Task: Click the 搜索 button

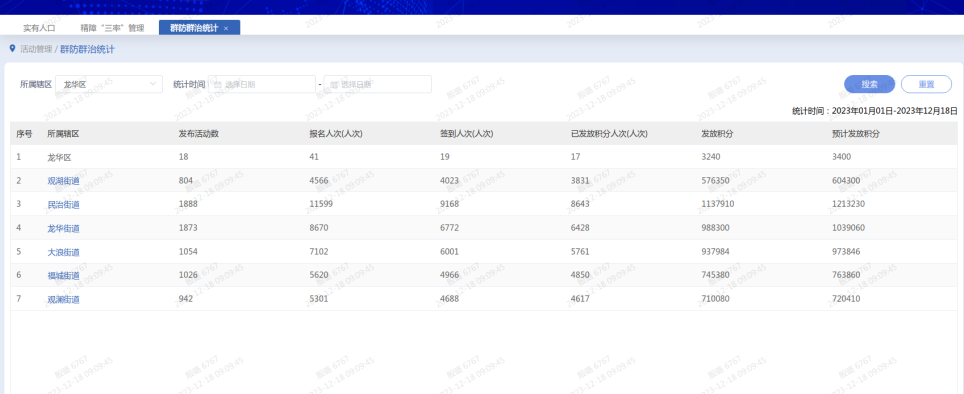Action: pyautogui.click(x=869, y=84)
